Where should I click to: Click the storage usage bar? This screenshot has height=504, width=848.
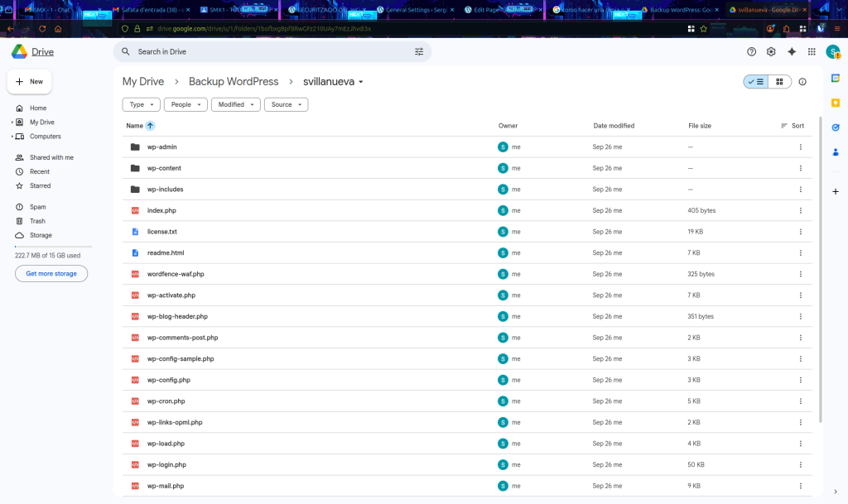click(x=53, y=247)
